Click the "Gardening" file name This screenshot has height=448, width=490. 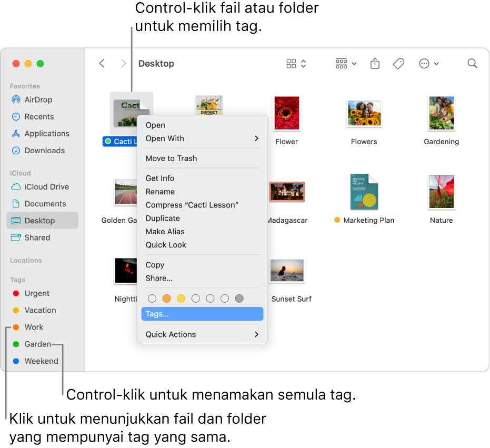441,142
